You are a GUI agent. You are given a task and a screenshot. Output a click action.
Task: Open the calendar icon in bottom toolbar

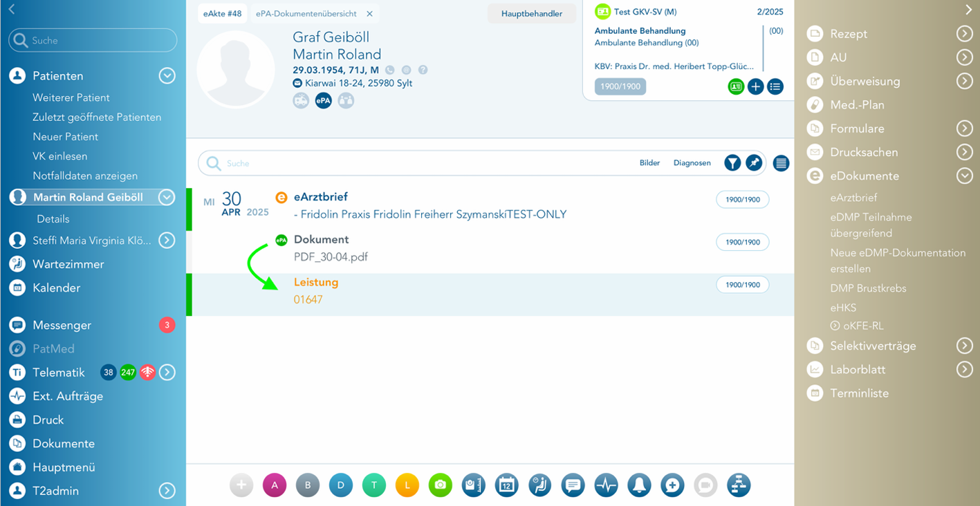[x=506, y=485]
